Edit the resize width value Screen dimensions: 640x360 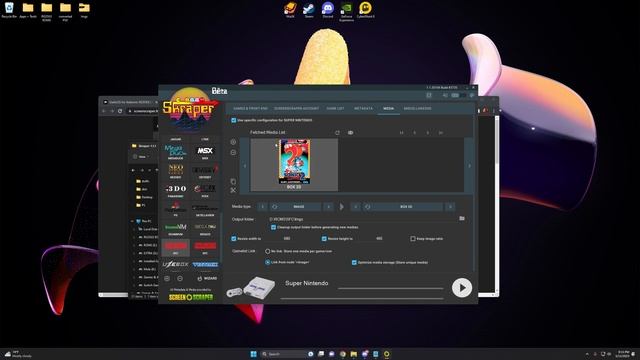287,239
